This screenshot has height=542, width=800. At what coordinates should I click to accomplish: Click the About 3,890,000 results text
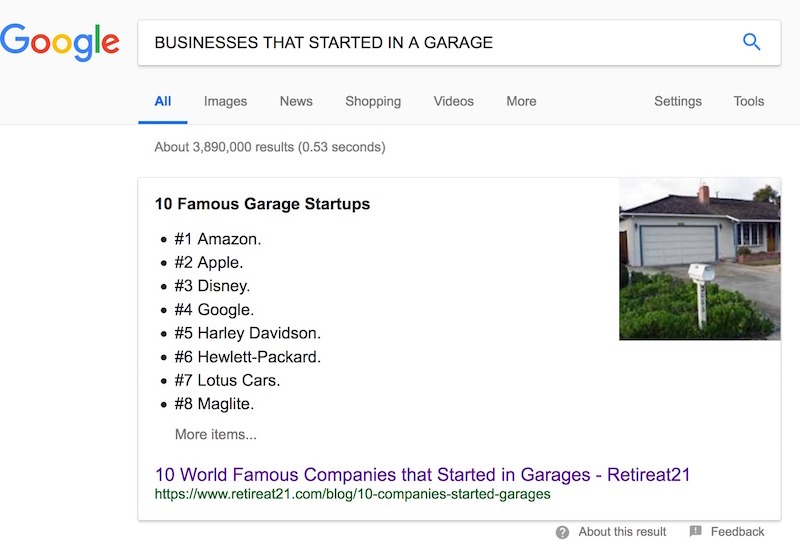pyautogui.click(x=270, y=147)
